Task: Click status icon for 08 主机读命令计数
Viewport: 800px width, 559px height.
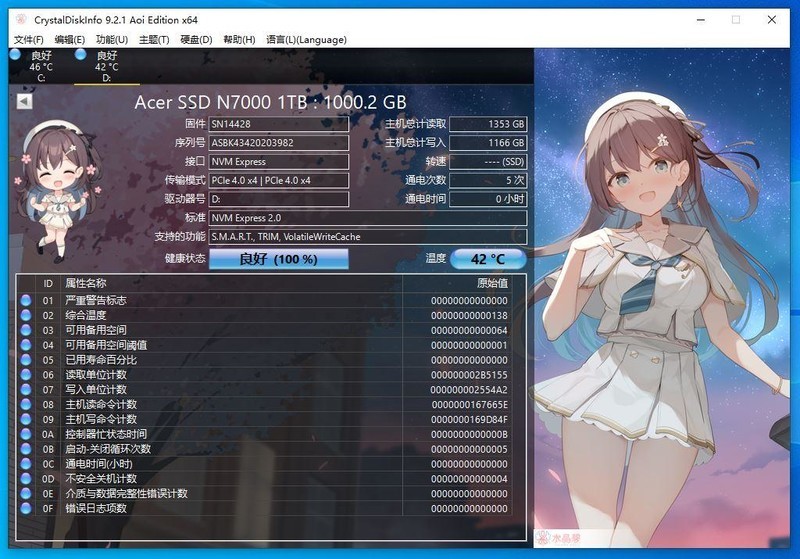Action: coord(26,404)
